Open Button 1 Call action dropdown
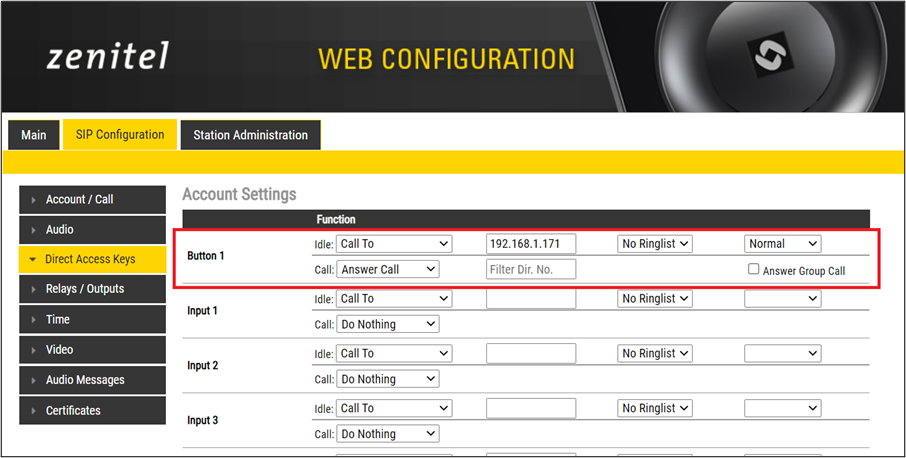 pyautogui.click(x=388, y=269)
